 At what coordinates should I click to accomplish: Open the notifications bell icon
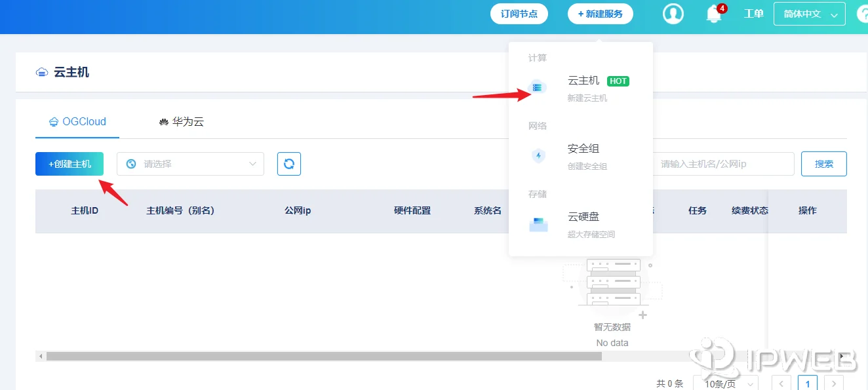click(713, 13)
